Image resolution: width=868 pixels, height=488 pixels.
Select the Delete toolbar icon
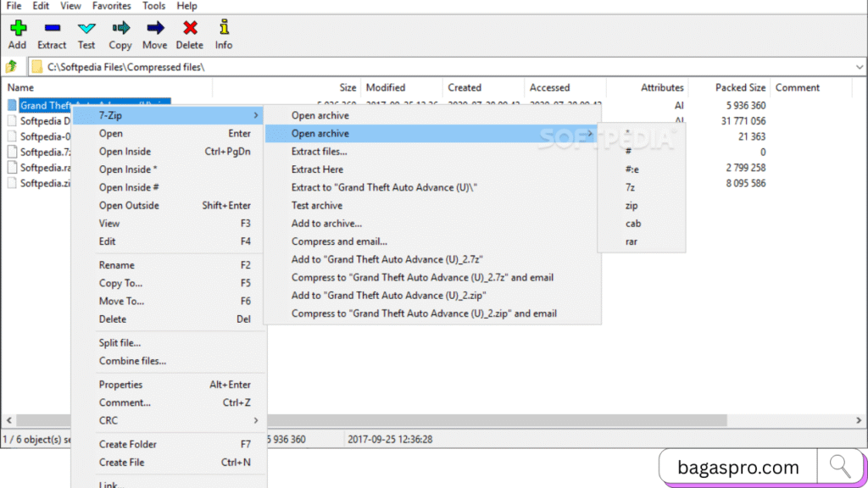[x=189, y=34]
